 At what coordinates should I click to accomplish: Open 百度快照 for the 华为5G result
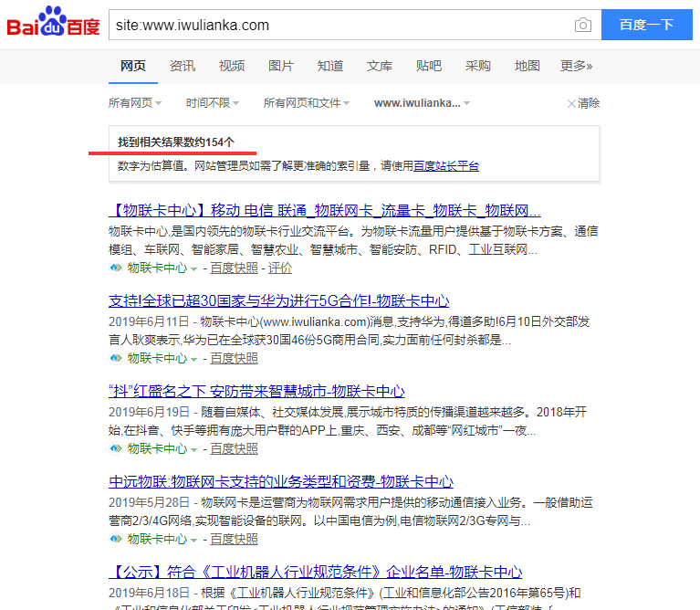(234, 358)
